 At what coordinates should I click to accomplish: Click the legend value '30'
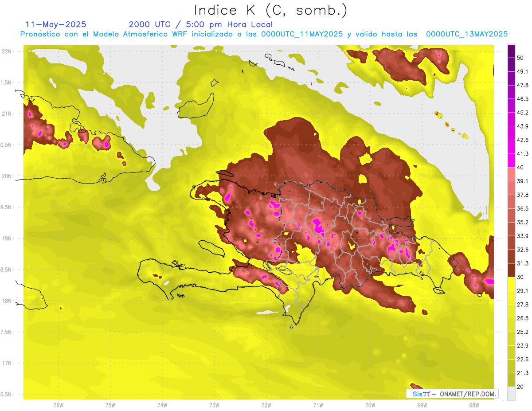pos(521,277)
